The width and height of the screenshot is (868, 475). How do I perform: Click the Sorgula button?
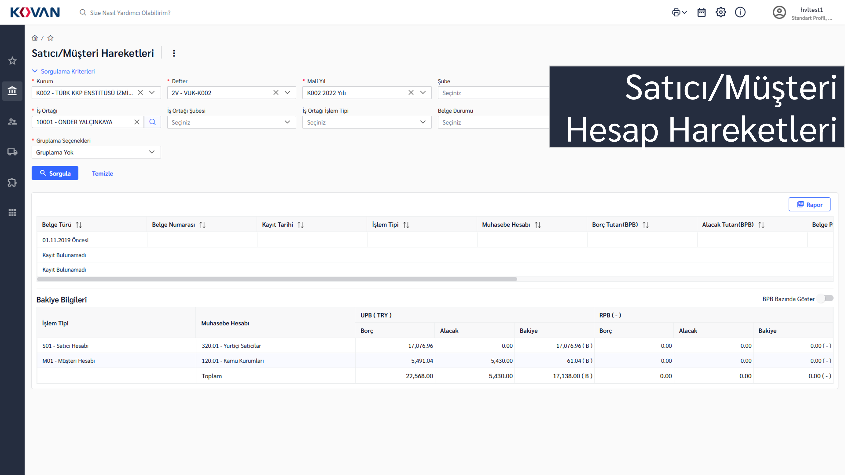[x=55, y=173]
